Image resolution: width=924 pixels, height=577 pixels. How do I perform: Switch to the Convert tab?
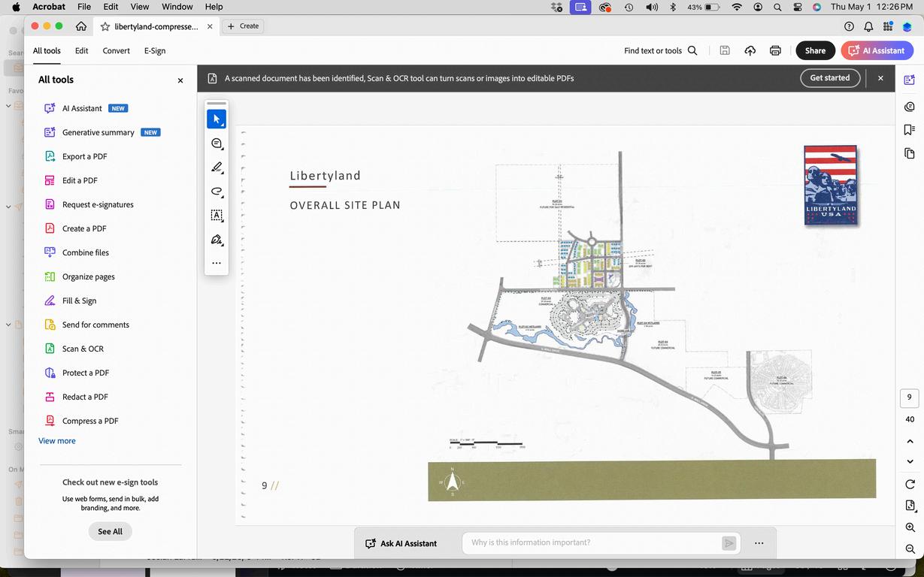tap(117, 51)
